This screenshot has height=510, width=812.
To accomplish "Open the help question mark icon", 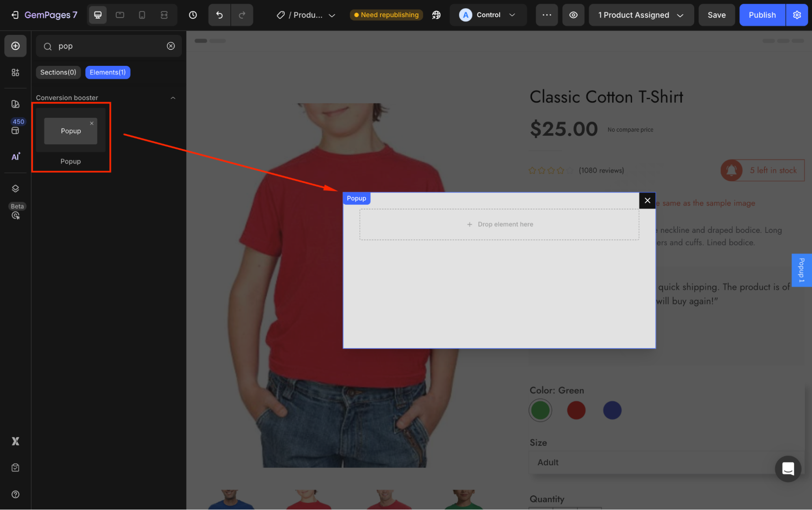I will pyautogui.click(x=15, y=494).
